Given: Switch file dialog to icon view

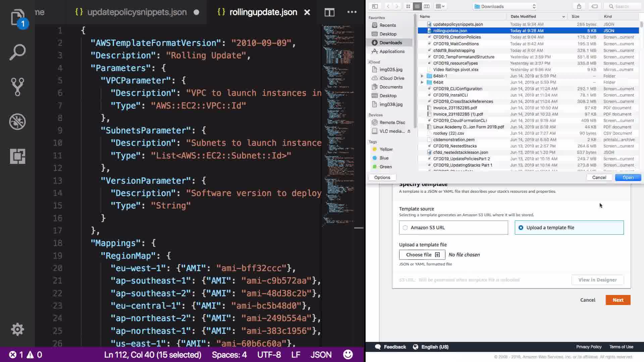Looking at the screenshot, I should tap(408, 6).
